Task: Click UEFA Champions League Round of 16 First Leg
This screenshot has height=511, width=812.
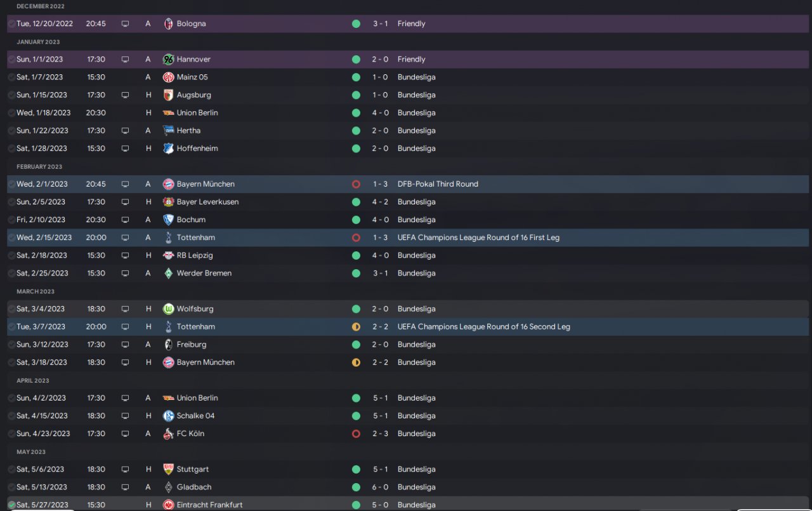Action: point(478,237)
